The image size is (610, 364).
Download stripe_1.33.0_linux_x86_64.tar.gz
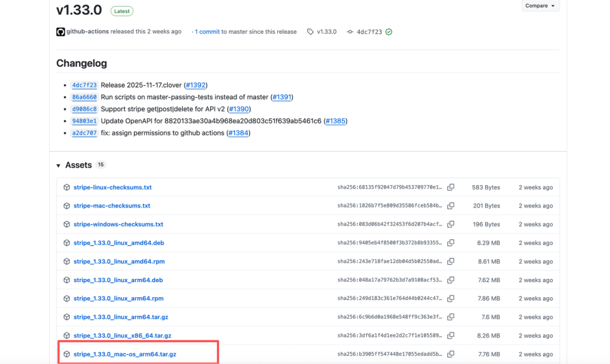(x=122, y=335)
